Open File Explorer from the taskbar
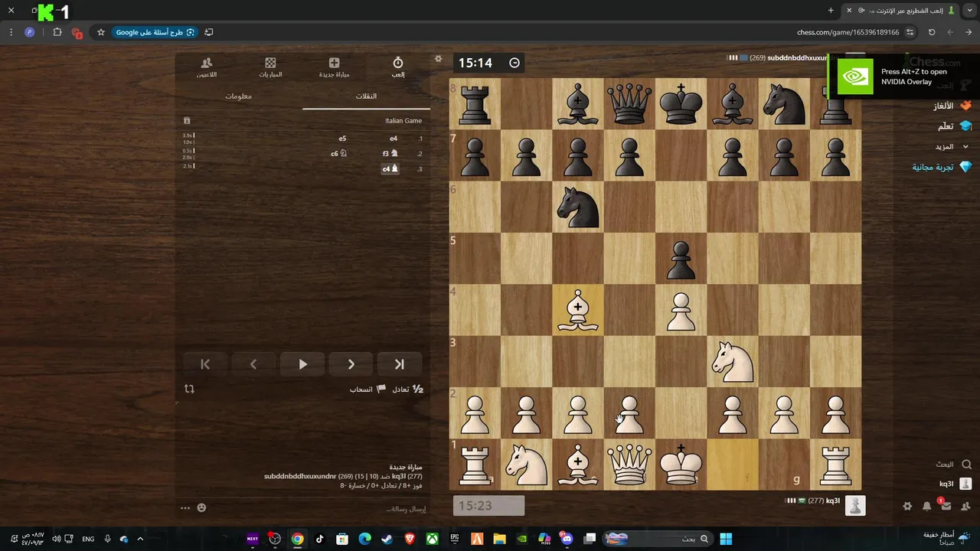This screenshot has width=980, height=551. tap(499, 539)
